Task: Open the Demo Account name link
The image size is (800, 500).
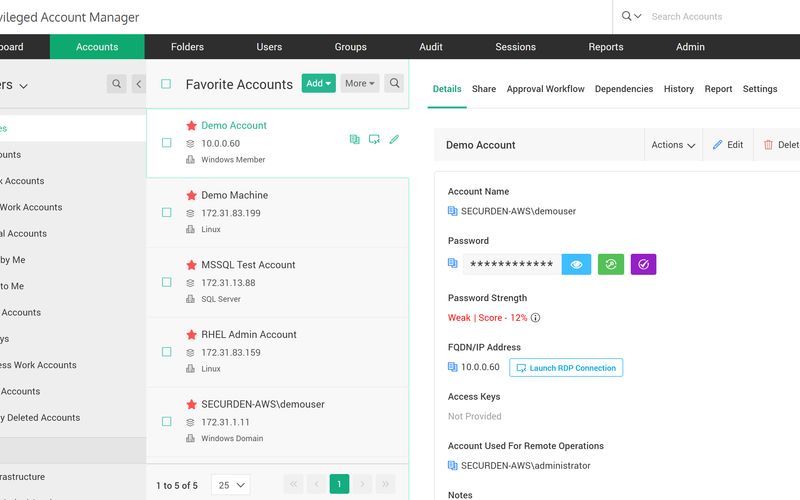Action: 234,126
